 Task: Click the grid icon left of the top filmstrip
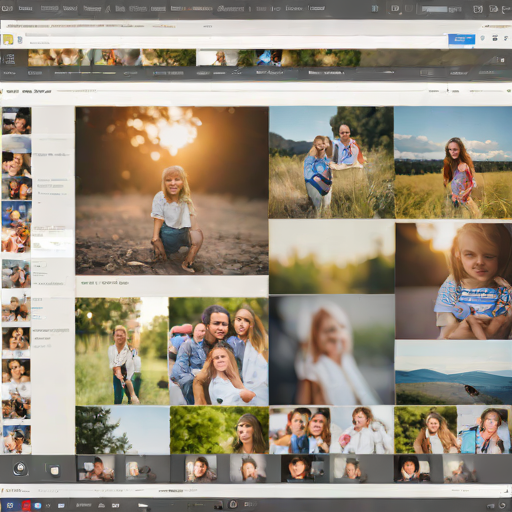pos(10,59)
